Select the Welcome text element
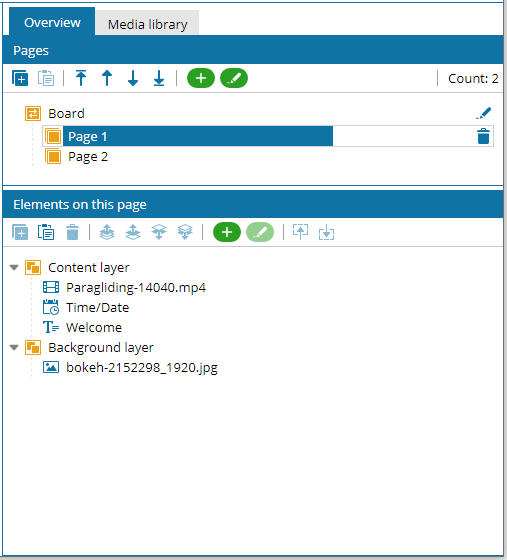The image size is (507, 560). point(94,328)
